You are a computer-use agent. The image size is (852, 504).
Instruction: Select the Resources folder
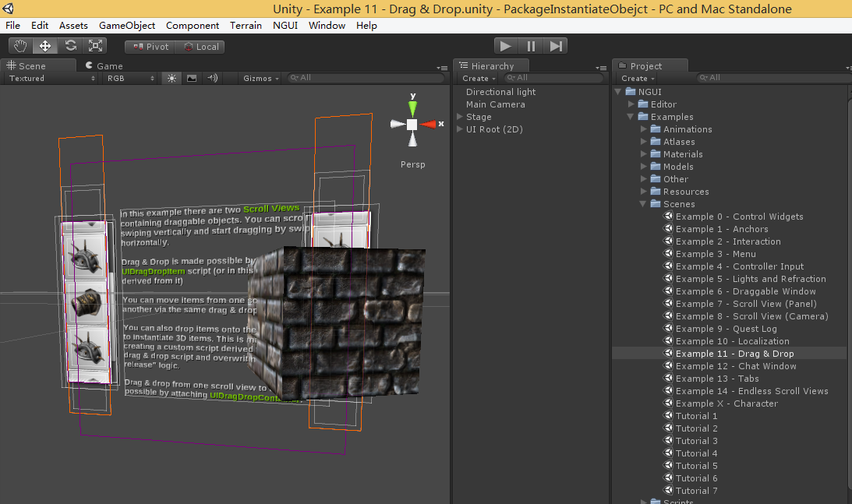point(680,192)
